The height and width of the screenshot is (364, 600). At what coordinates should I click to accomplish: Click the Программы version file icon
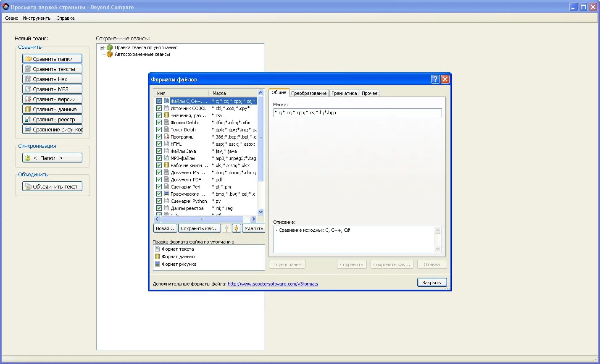[x=166, y=137]
